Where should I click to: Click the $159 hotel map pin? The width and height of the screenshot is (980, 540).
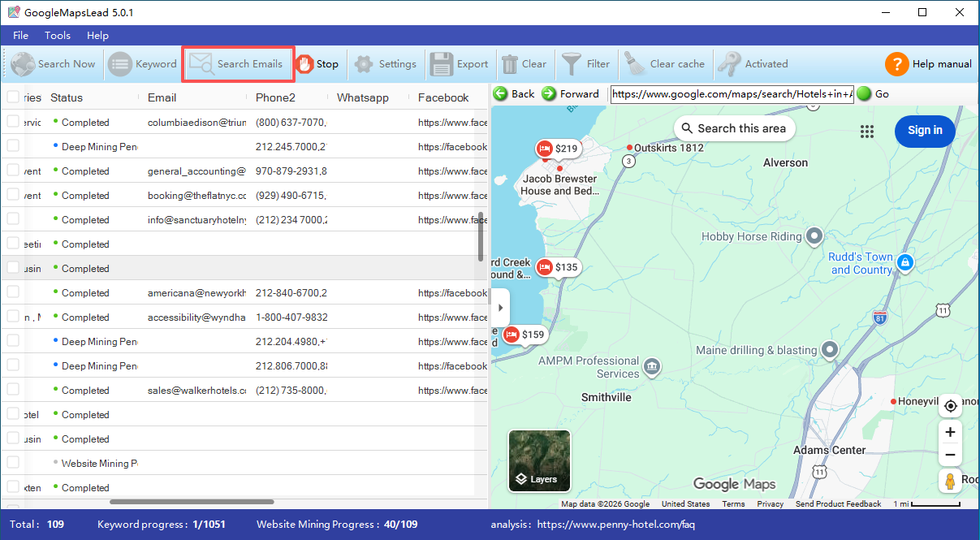pos(525,335)
